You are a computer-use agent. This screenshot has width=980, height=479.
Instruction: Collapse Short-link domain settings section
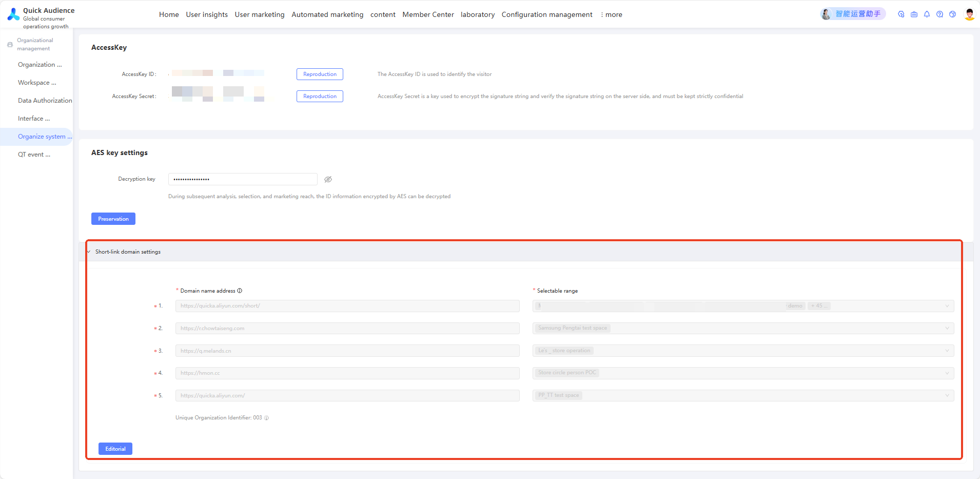[x=89, y=252]
